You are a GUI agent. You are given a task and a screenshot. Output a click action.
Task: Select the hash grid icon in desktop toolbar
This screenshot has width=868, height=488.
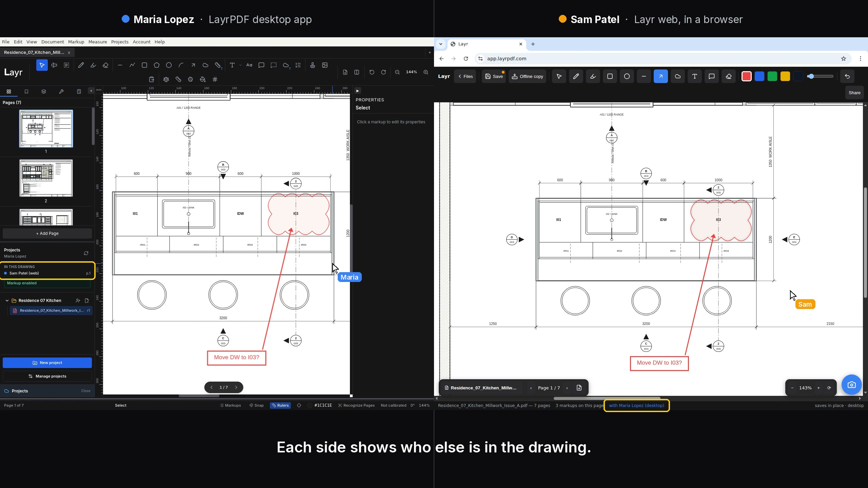click(215, 79)
